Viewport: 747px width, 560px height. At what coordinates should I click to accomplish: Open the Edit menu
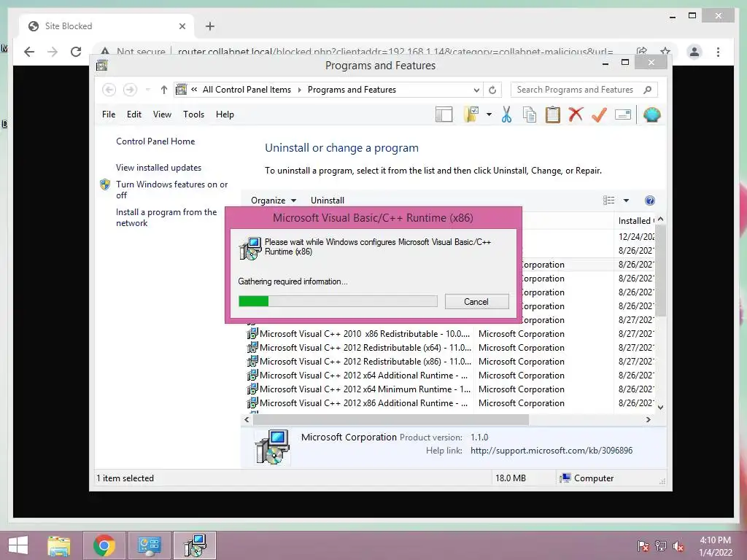[134, 114]
